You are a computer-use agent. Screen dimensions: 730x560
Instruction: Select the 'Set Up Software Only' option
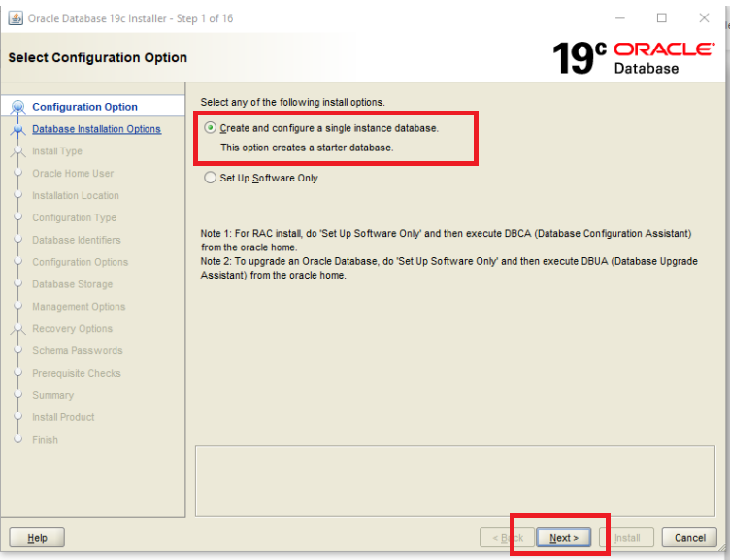[211, 179]
